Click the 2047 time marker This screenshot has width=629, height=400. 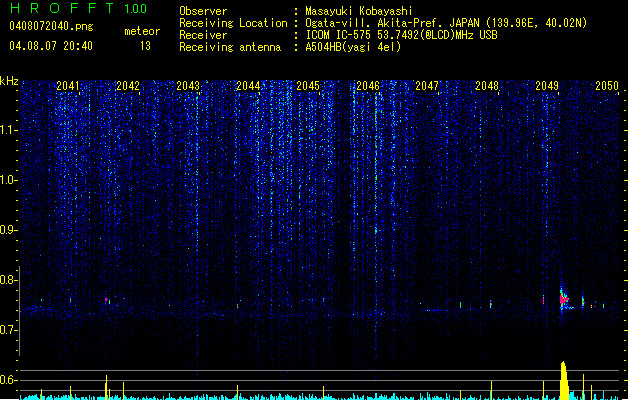pos(427,86)
